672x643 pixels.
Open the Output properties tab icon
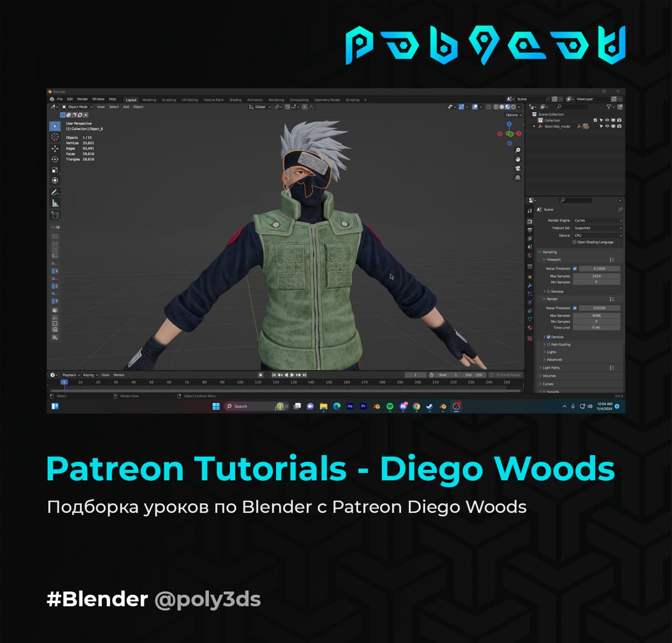coord(530,230)
